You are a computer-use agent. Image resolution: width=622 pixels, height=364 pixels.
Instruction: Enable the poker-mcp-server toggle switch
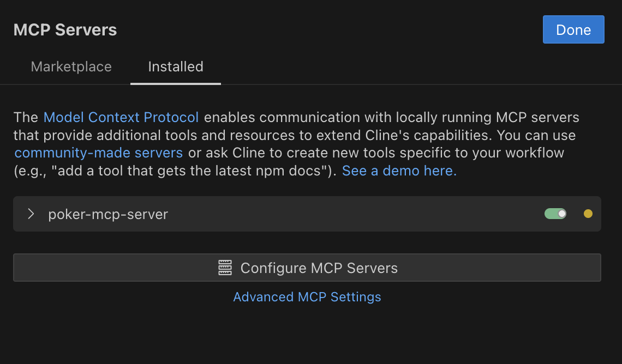coord(555,214)
